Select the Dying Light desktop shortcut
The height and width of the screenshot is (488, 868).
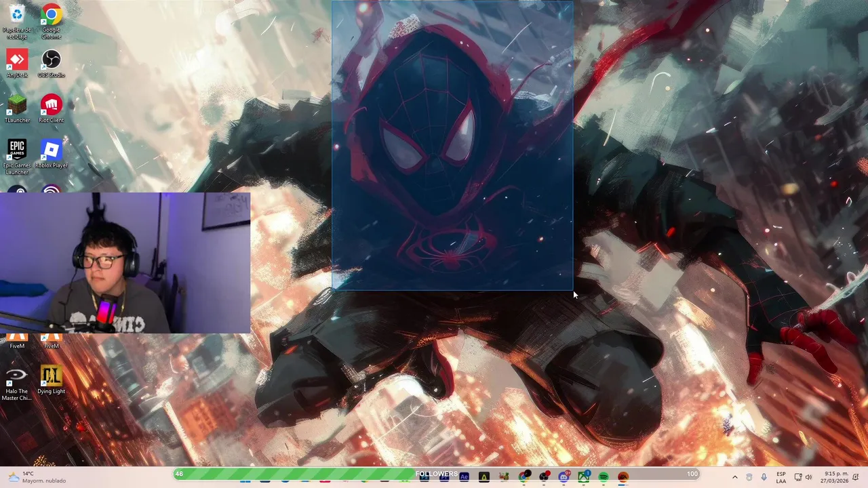click(51, 380)
